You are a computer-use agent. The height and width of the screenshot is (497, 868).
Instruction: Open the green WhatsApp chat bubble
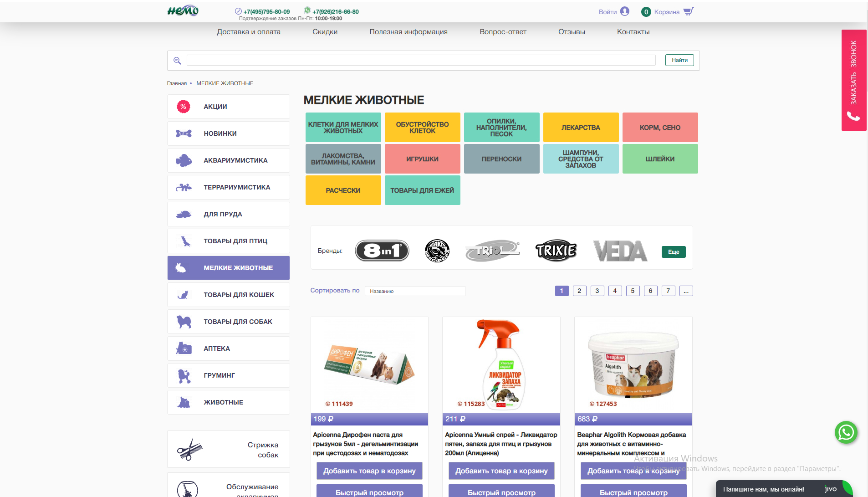846,432
